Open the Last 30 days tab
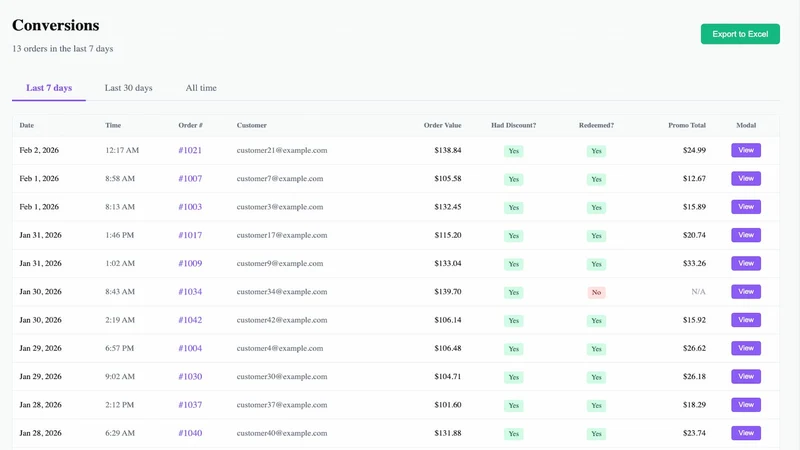 tap(129, 88)
